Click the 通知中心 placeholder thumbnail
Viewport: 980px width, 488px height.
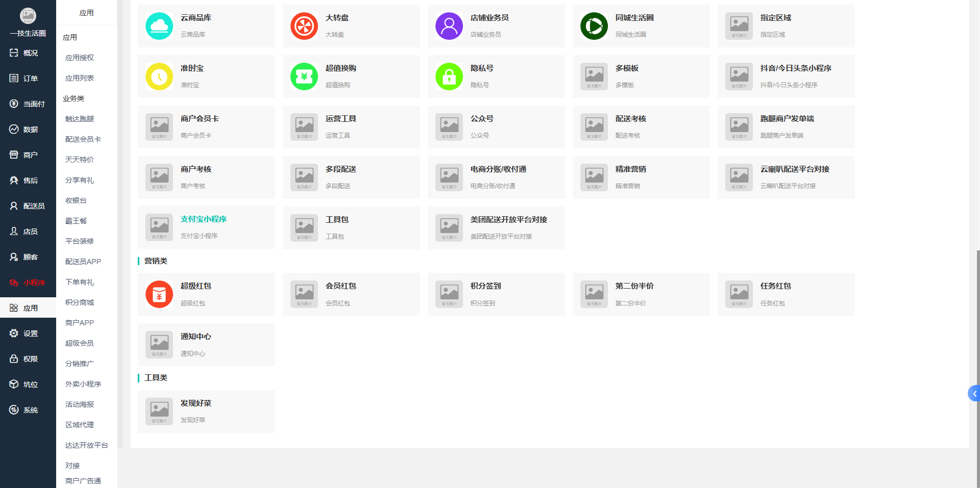pyautogui.click(x=159, y=345)
